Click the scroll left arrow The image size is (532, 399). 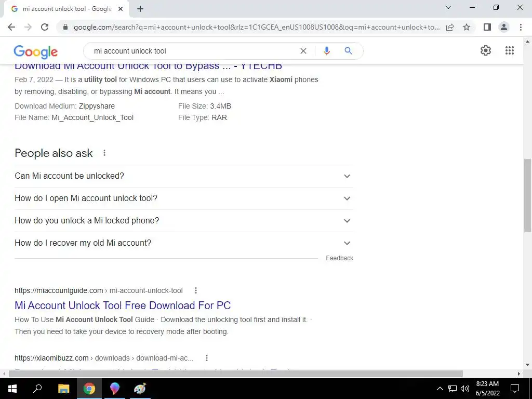click(x=4, y=374)
